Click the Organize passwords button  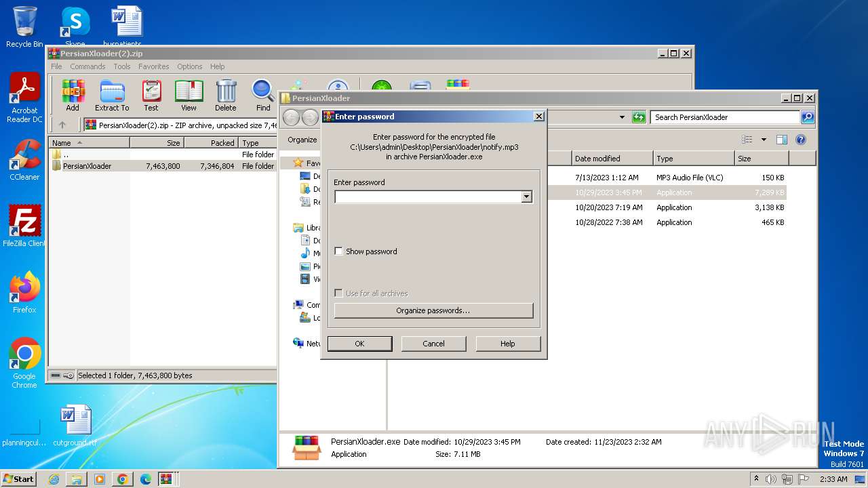(433, 310)
